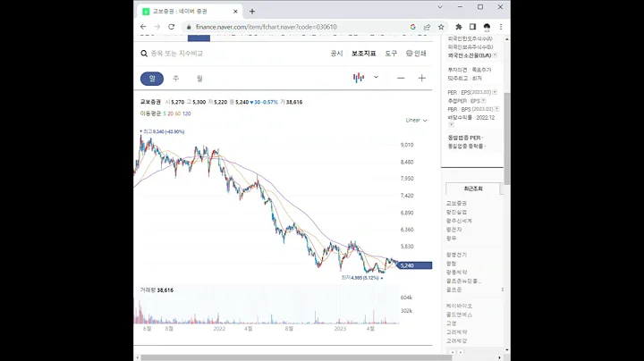Click the 5,240 current price tag
Screen dimensions: 644x361
tap(415, 265)
